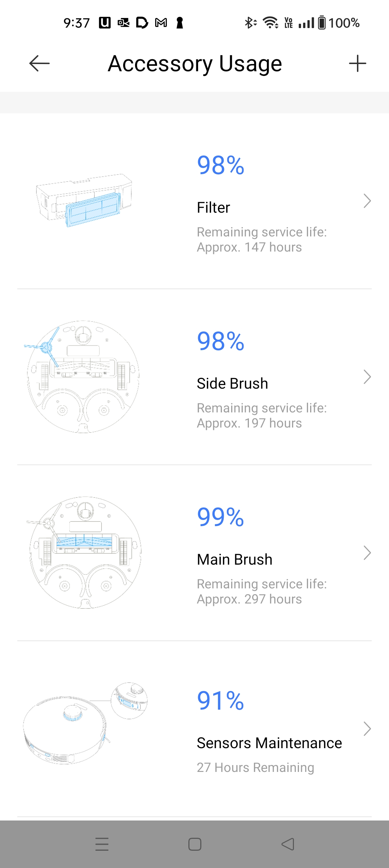
Task: Tap the battery icon in status bar
Action: (x=322, y=23)
